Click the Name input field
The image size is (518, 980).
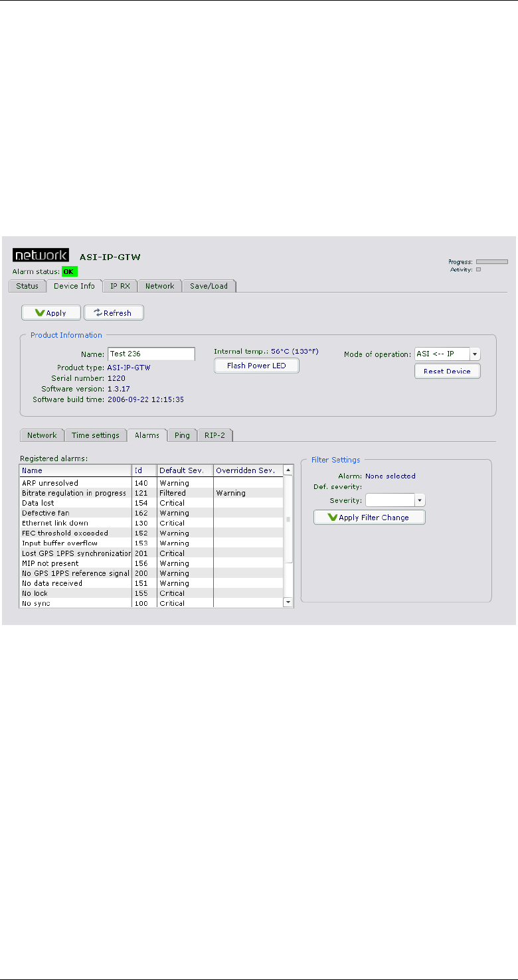pyautogui.click(x=151, y=354)
